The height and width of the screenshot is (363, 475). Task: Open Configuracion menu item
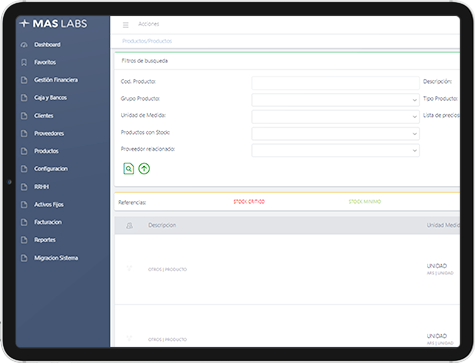[51, 169]
